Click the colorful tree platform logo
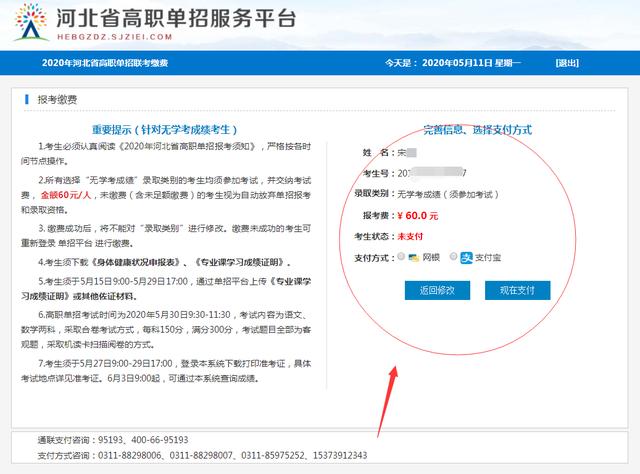The height and width of the screenshot is (474, 640). click(31, 21)
